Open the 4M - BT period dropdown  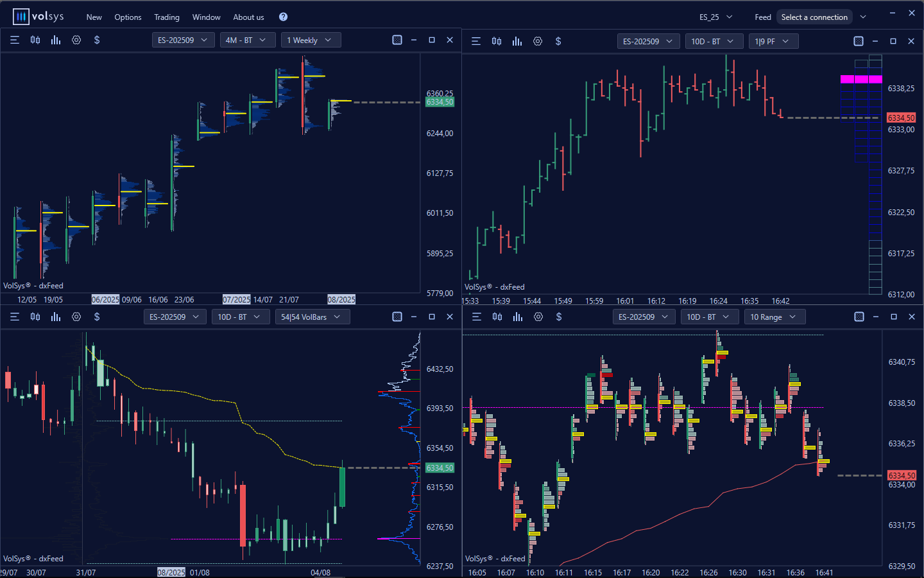pyautogui.click(x=247, y=40)
